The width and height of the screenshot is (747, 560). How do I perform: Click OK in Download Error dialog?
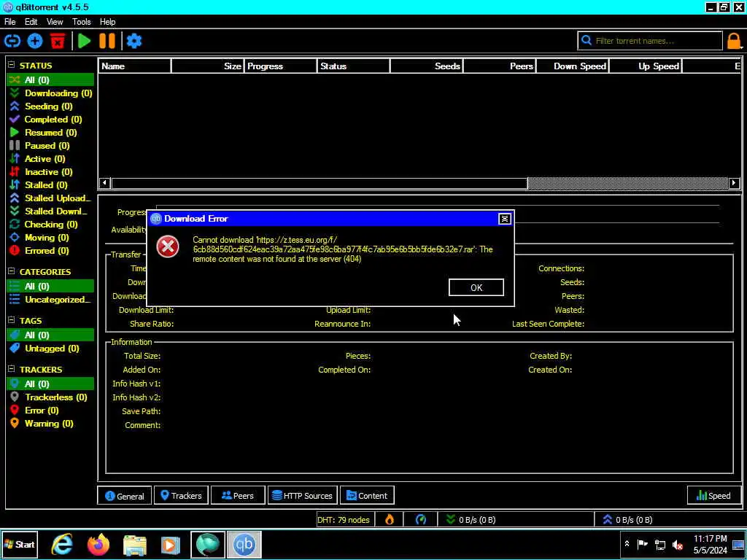tap(476, 287)
